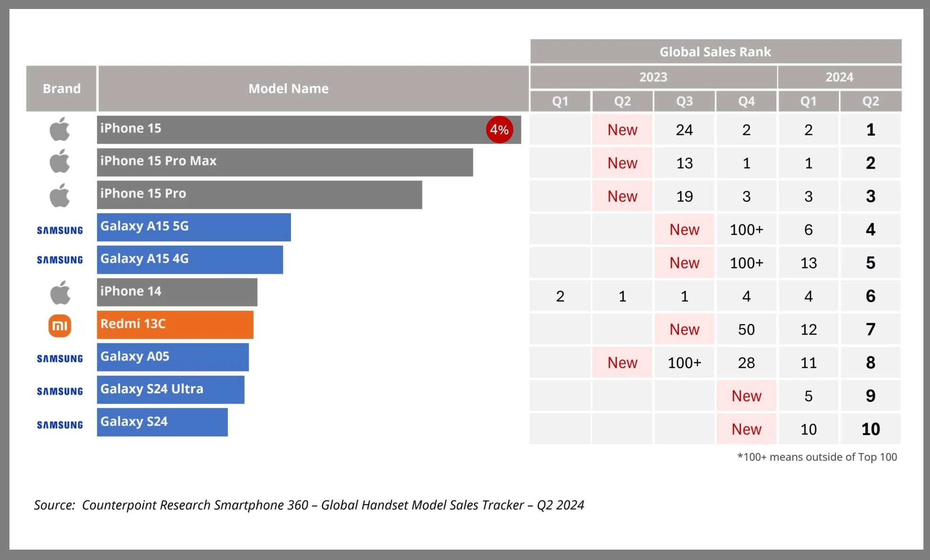
Task: Click the 'New' cell in Galaxy S24 Ultra row
Action: [747, 396]
